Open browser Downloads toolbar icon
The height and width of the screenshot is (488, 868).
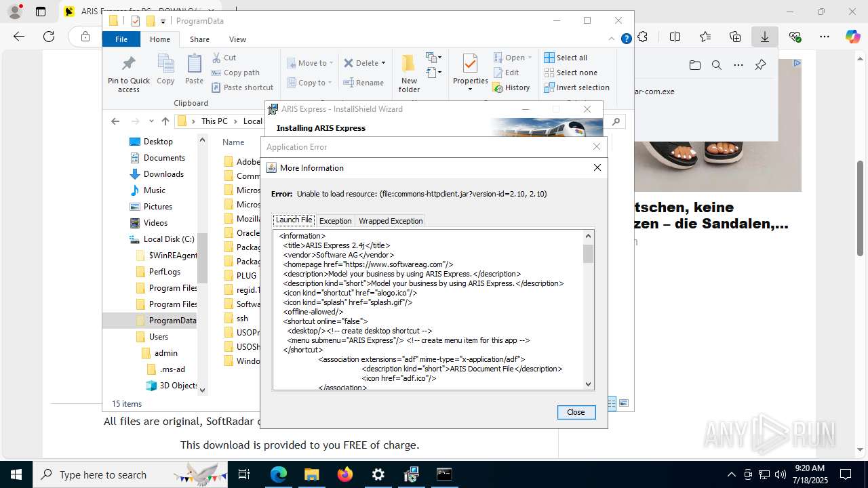pos(764,37)
